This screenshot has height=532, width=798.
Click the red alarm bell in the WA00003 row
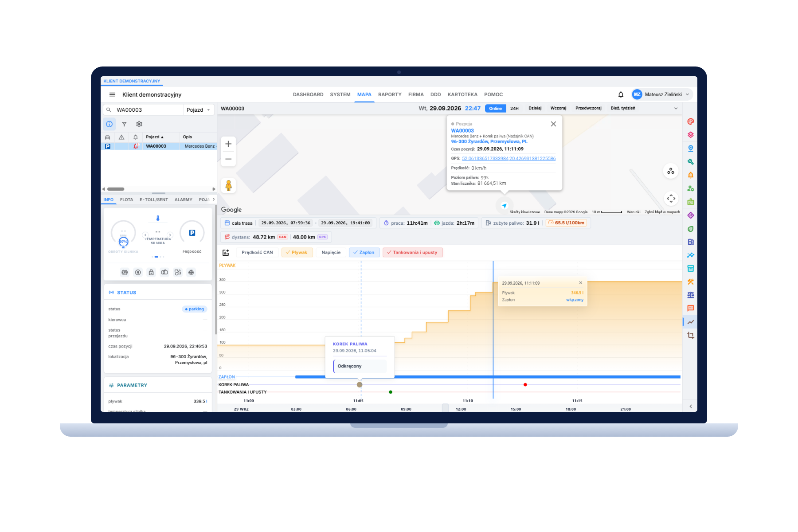tap(136, 146)
